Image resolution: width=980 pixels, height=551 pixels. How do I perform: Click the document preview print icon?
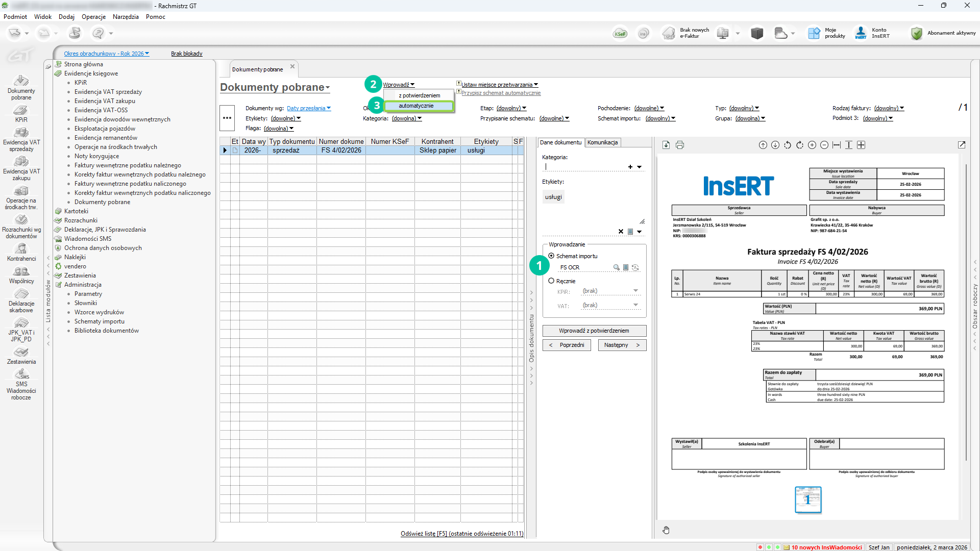pyautogui.click(x=679, y=145)
